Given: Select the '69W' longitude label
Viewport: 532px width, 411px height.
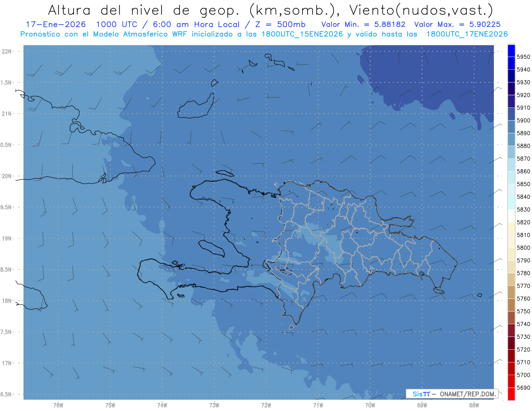Looking at the screenshot, I should (422, 405).
